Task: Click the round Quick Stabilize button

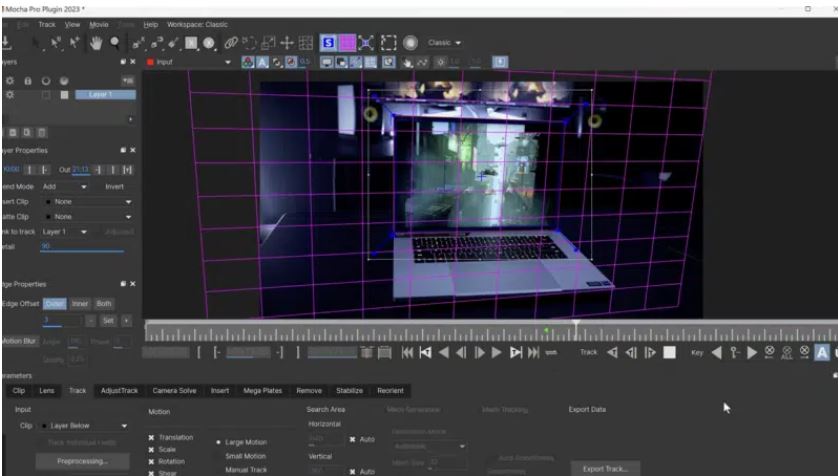Action: tap(410, 43)
